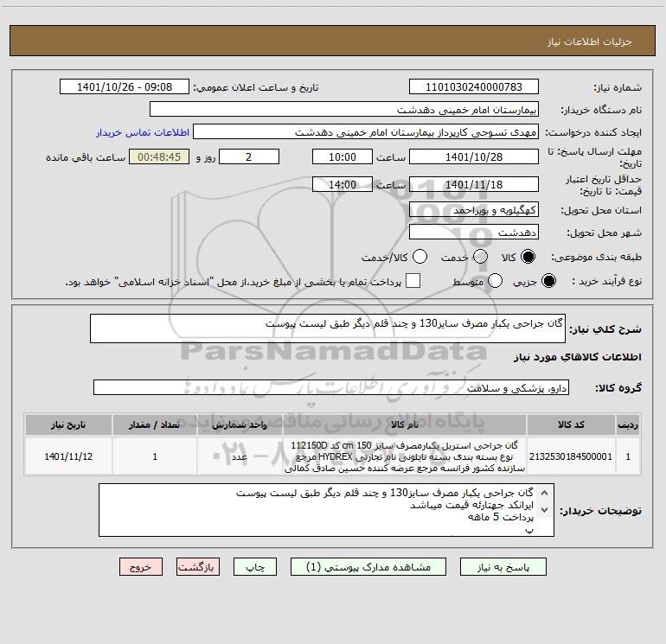
Task: Click the واحد شمارش column header
Action: [x=240, y=424]
